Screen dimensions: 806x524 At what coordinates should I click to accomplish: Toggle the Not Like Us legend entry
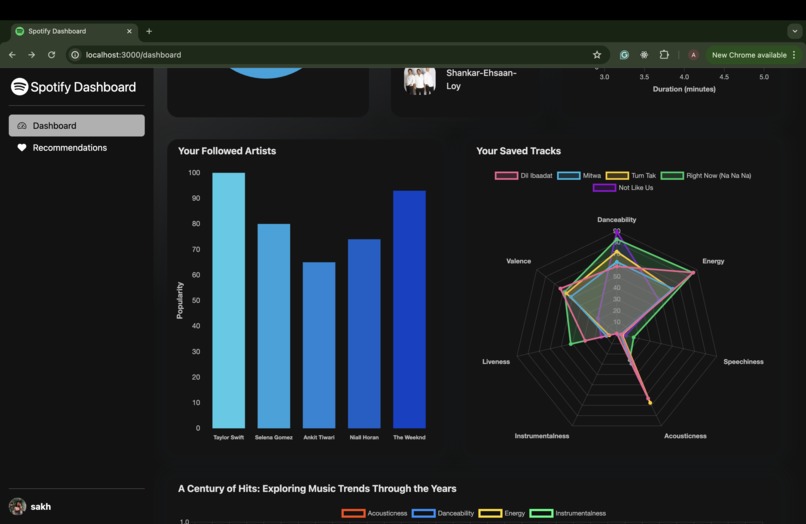point(622,188)
